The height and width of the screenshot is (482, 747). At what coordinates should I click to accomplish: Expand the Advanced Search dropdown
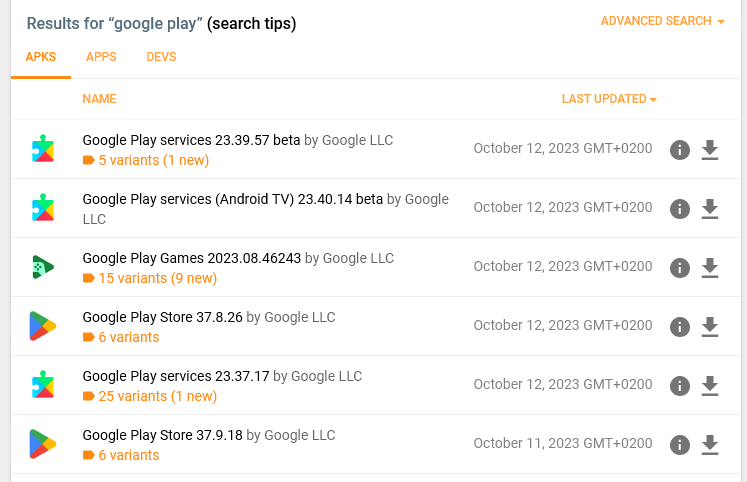pos(662,21)
